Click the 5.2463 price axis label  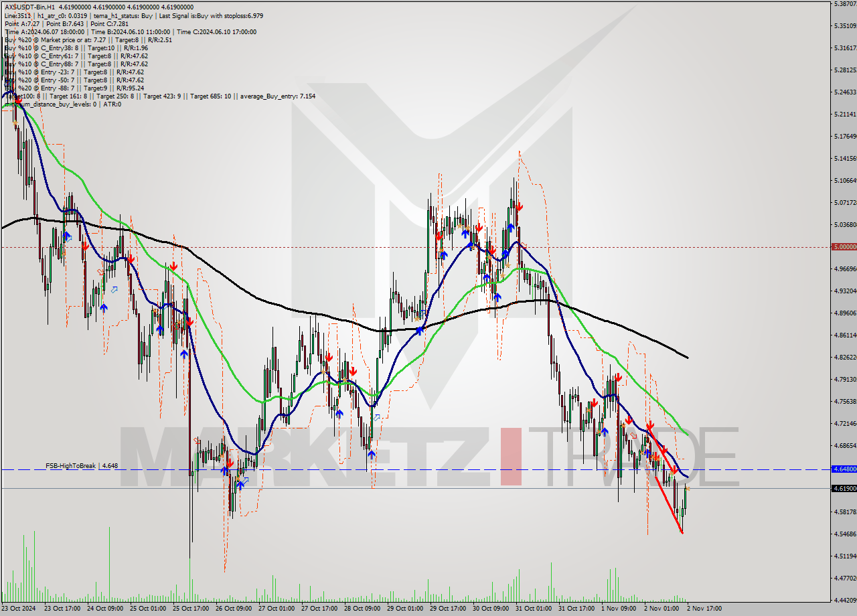coord(845,92)
